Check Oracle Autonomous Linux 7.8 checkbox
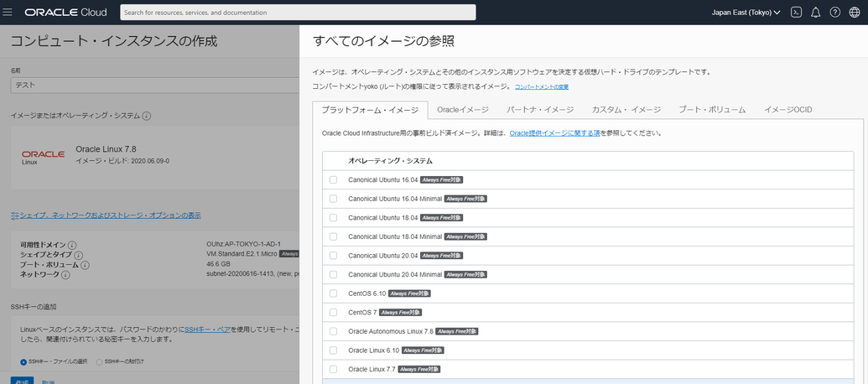868x384 pixels. (x=333, y=331)
